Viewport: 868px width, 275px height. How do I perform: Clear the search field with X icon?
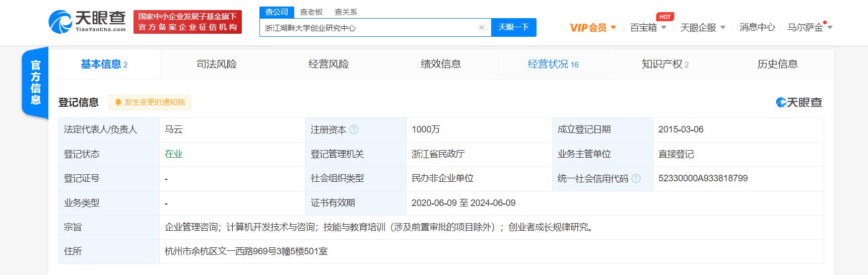pyautogui.click(x=481, y=28)
